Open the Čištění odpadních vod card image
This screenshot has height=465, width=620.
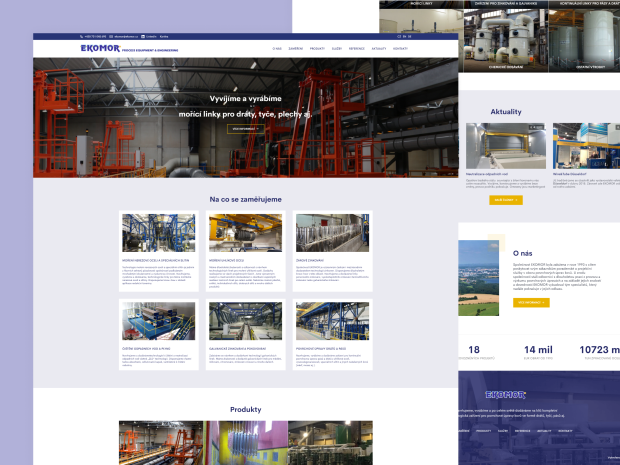tap(145, 321)
